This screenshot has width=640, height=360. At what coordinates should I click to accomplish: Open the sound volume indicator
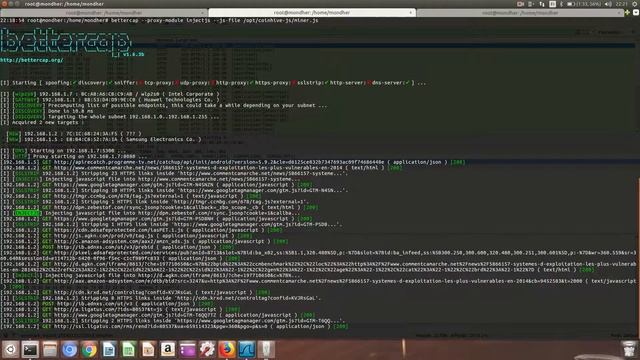tap(608, 4)
